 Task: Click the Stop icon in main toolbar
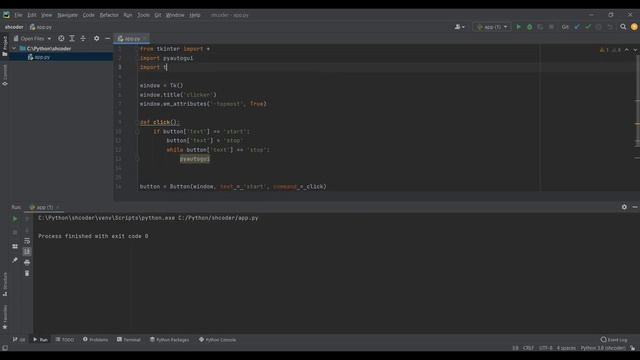(x=551, y=27)
